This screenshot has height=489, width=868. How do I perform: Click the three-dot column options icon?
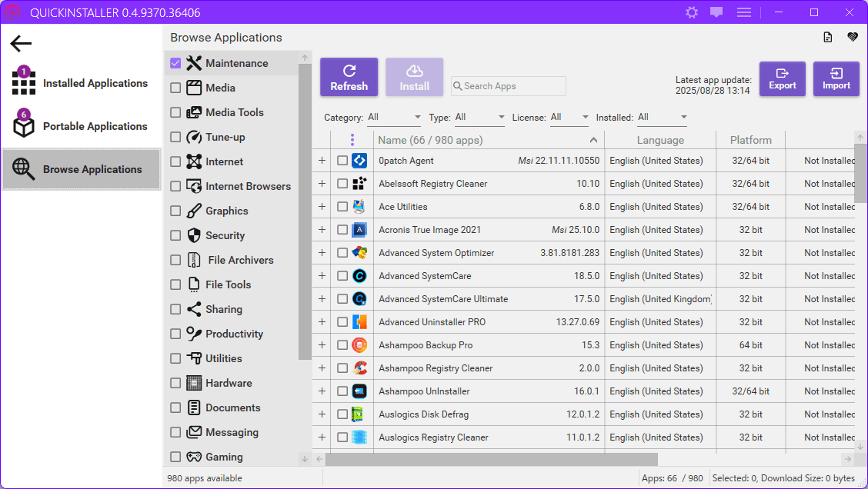coord(352,140)
